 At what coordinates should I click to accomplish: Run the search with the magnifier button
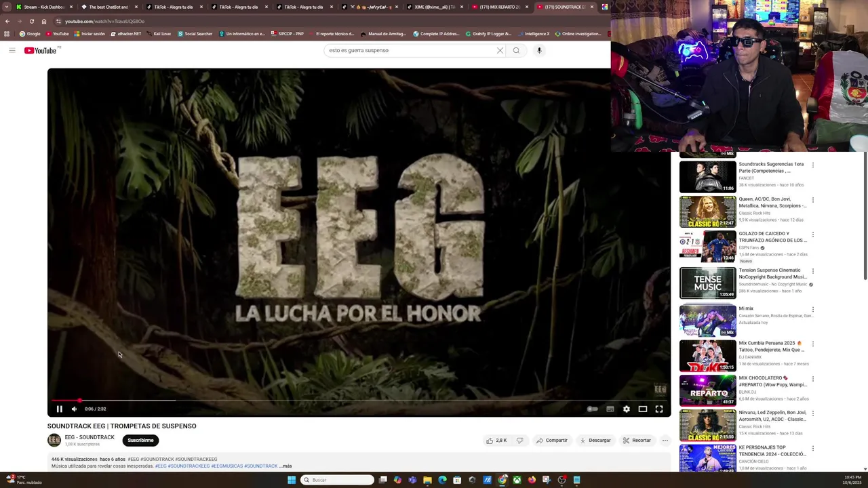point(517,50)
